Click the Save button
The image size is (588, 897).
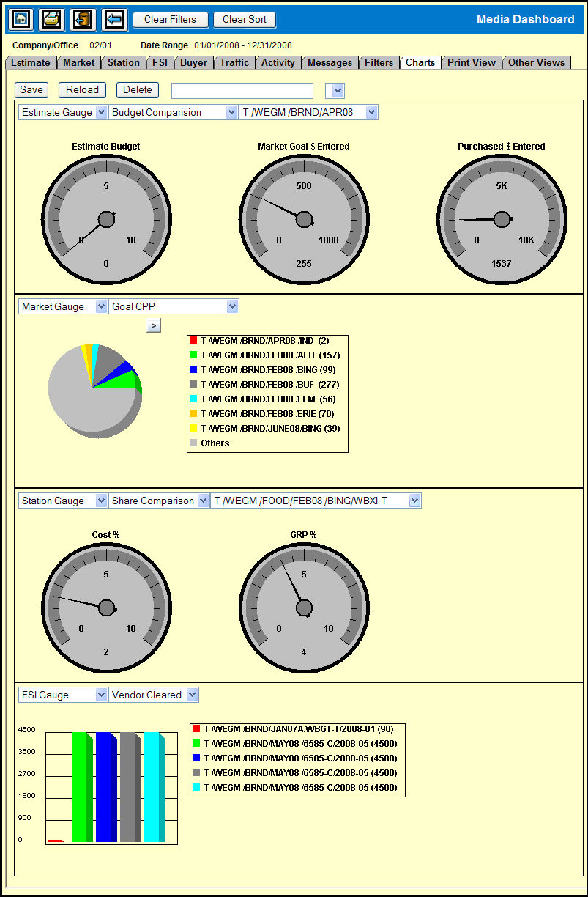pyautogui.click(x=31, y=89)
